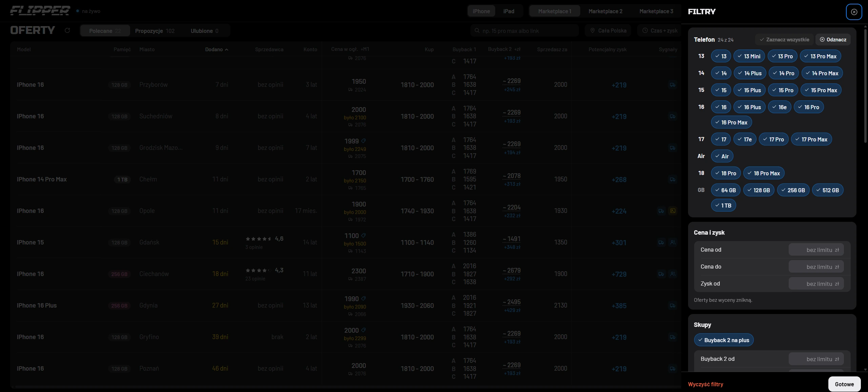Image resolution: width=868 pixels, height=392 pixels.
Task: Refresh offers with the reload icon
Action: (x=67, y=31)
